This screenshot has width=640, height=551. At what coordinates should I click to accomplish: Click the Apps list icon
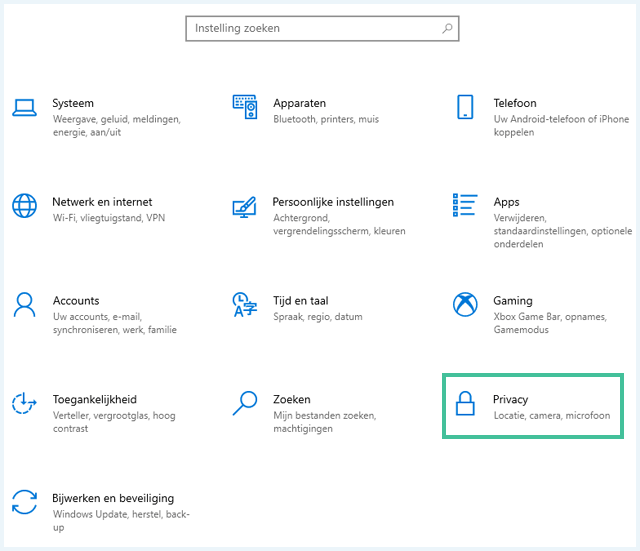pyautogui.click(x=465, y=205)
